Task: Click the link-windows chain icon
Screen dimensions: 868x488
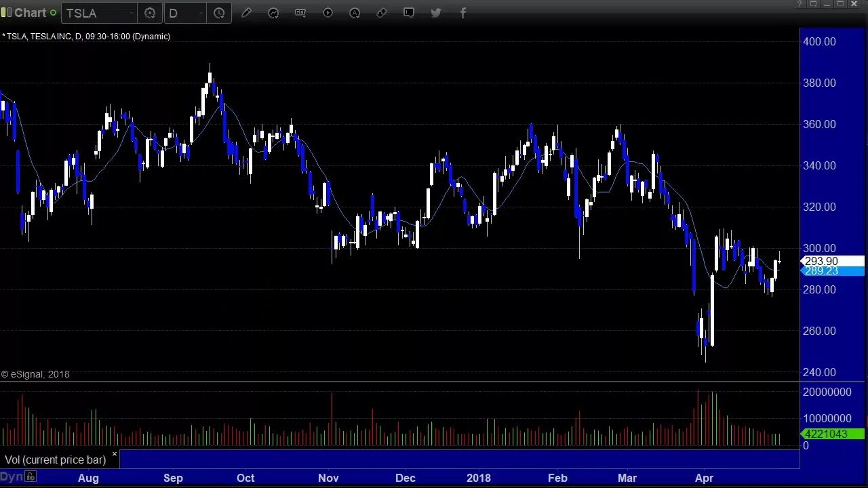Action: pos(382,13)
